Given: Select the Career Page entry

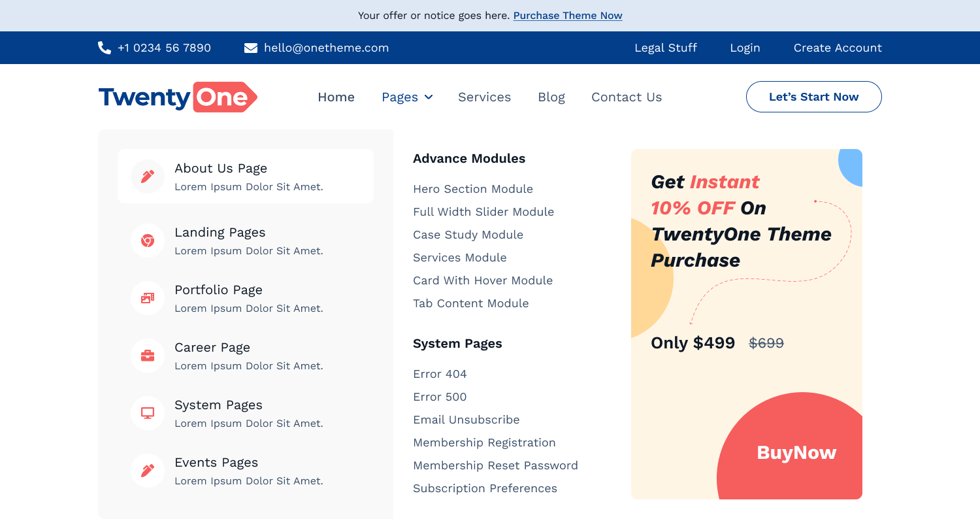Looking at the screenshot, I should click(246, 356).
